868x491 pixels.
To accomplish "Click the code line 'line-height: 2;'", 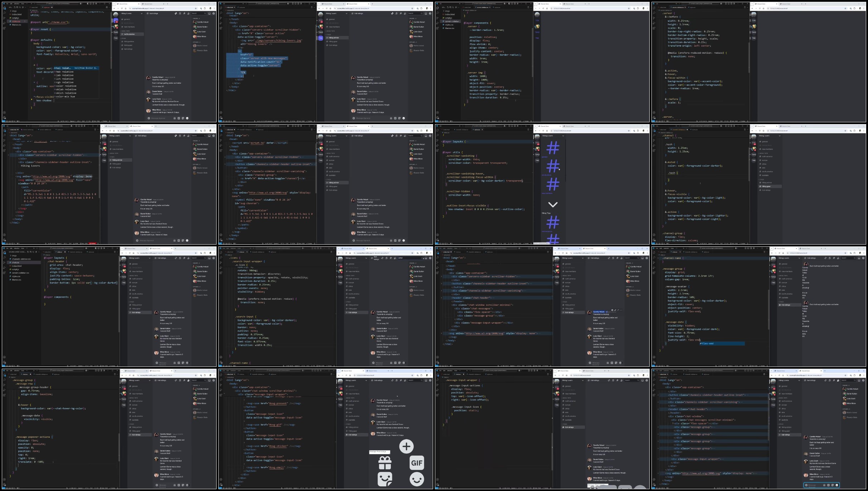I will click(x=678, y=336).
